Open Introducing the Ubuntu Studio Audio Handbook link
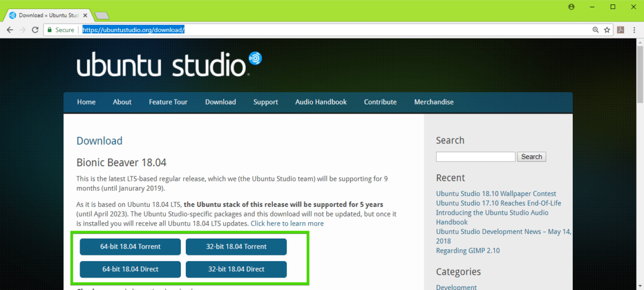 pyautogui.click(x=492, y=217)
